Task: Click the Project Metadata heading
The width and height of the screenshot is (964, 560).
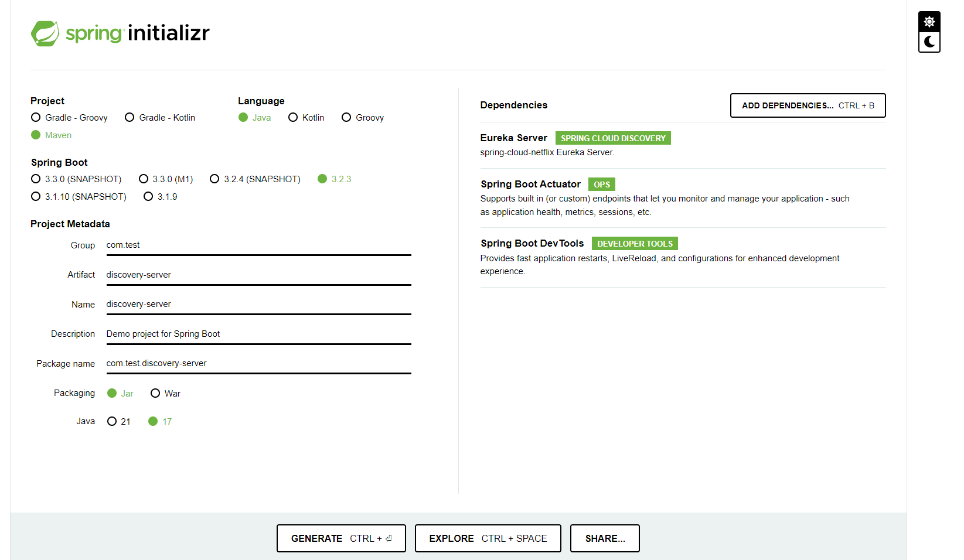Action: (x=70, y=224)
